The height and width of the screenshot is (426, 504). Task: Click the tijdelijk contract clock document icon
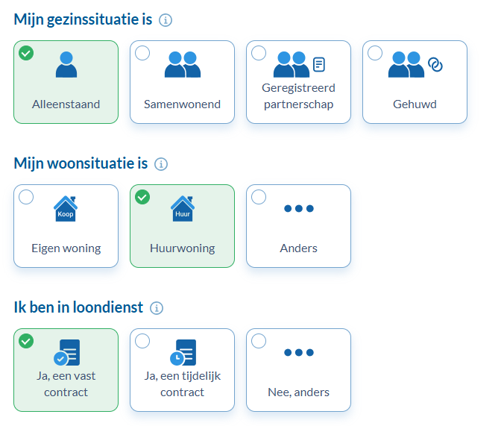tap(183, 354)
